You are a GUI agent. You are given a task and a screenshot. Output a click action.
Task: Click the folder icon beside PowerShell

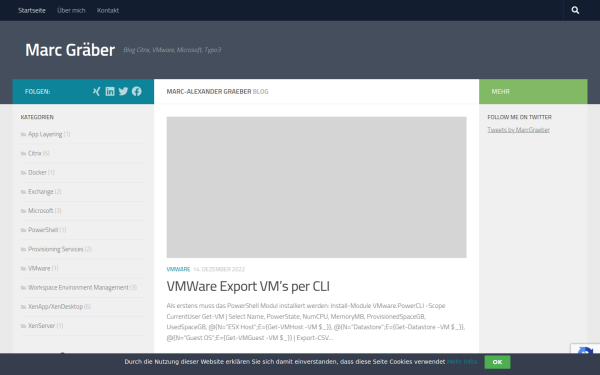click(23, 230)
